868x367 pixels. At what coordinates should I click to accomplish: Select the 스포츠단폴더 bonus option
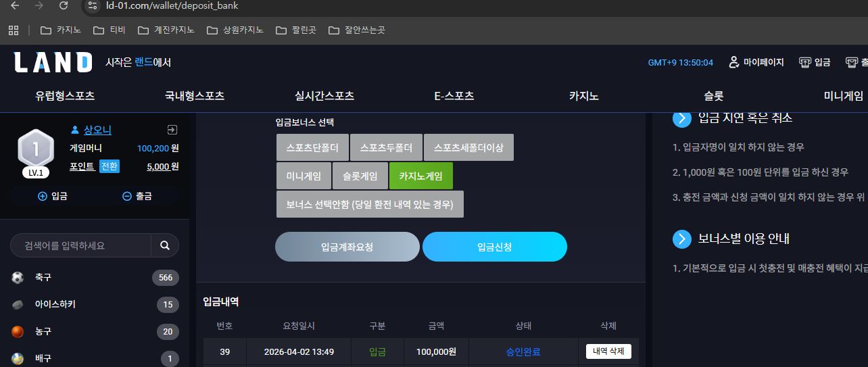(x=312, y=147)
